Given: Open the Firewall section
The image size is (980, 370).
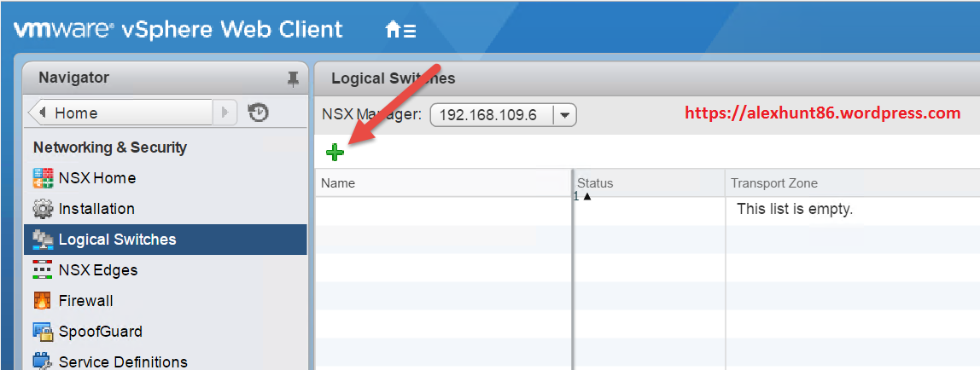Looking at the screenshot, I should coord(85,301).
